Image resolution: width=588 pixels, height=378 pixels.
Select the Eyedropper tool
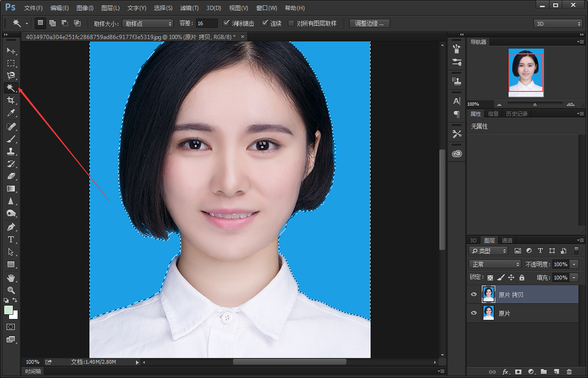pos(10,113)
